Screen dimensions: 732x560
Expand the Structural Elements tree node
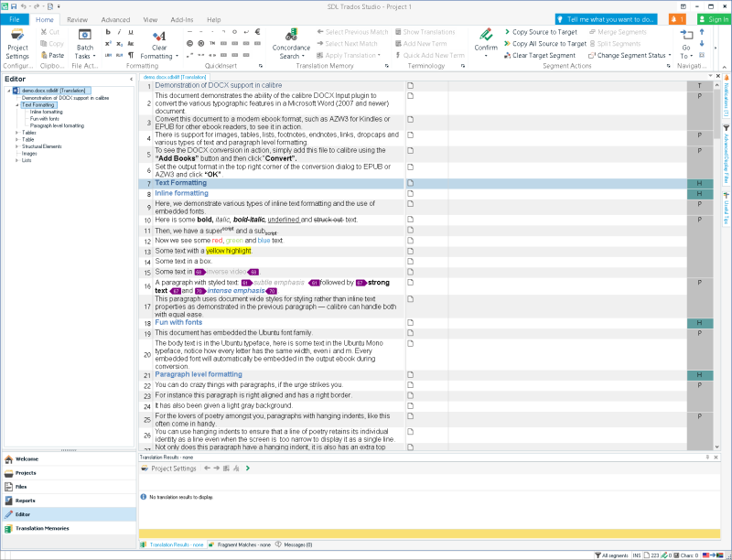click(16, 146)
